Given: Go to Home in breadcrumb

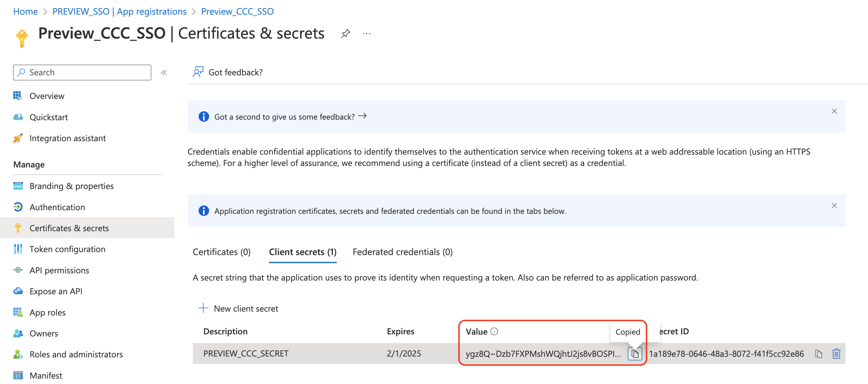Looking at the screenshot, I should (x=25, y=11).
